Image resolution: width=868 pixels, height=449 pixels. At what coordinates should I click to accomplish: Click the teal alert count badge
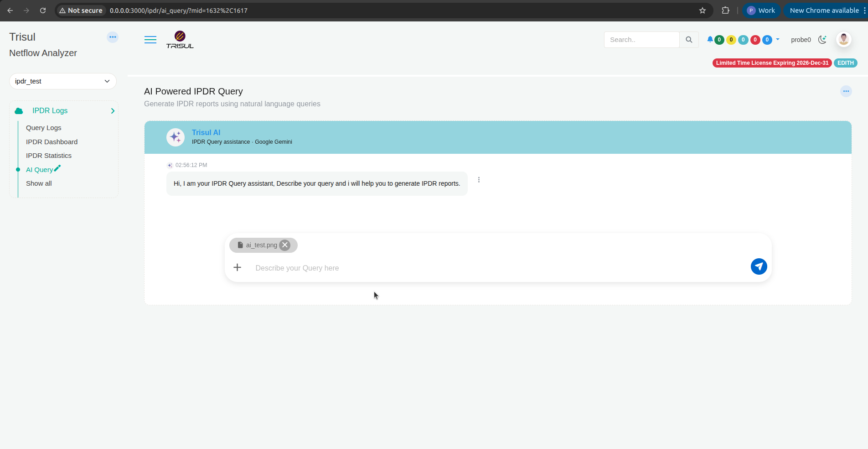(743, 40)
